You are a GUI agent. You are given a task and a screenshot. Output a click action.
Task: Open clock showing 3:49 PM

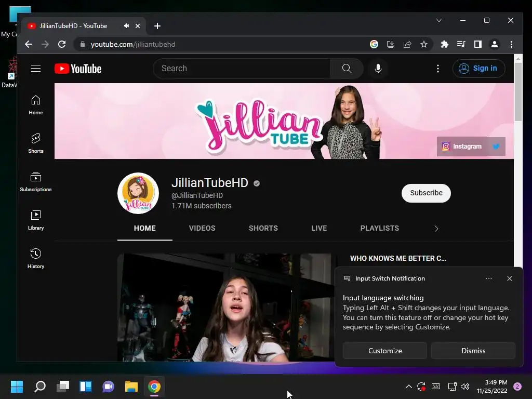(x=492, y=387)
